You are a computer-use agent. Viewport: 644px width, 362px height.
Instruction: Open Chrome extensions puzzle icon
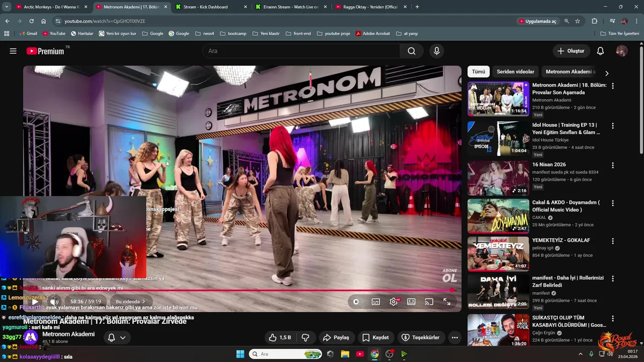595,21
